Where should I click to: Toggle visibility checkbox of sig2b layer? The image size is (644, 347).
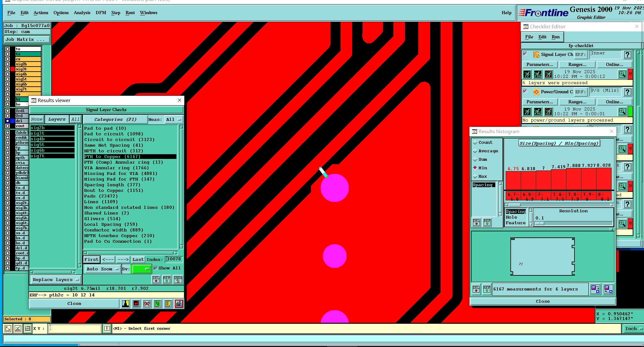pyautogui.click(x=8, y=64)
